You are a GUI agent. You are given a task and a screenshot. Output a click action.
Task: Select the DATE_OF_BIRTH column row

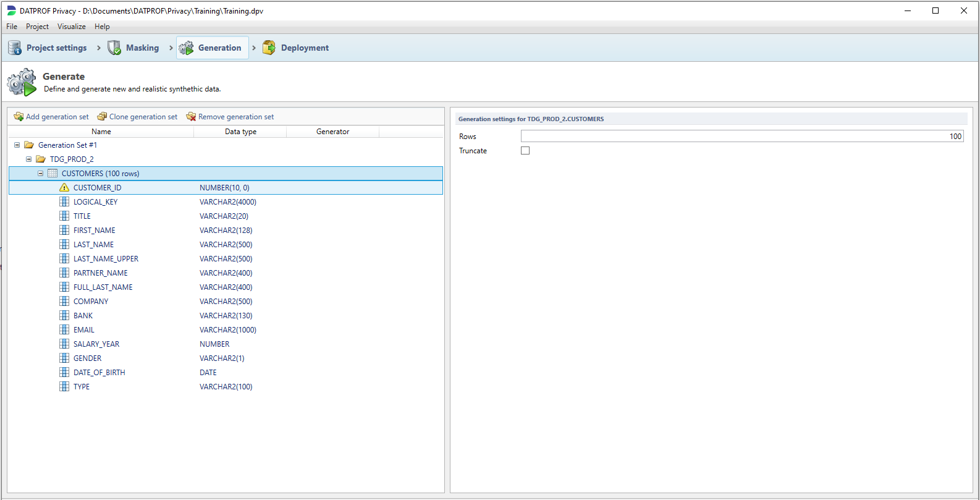click(x=99, y=373)
